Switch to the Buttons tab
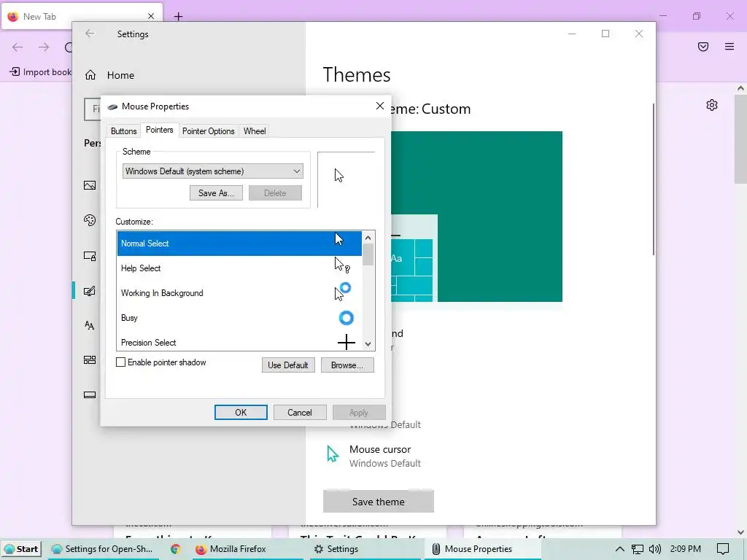The width and height of the screenshot is (747, 560). [x=123, y=131]
